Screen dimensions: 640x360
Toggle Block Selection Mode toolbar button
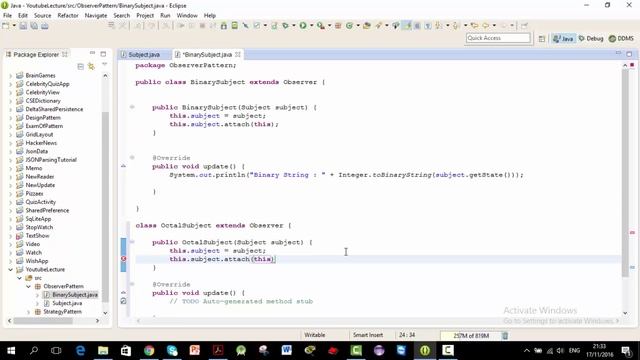coord(417,26)
